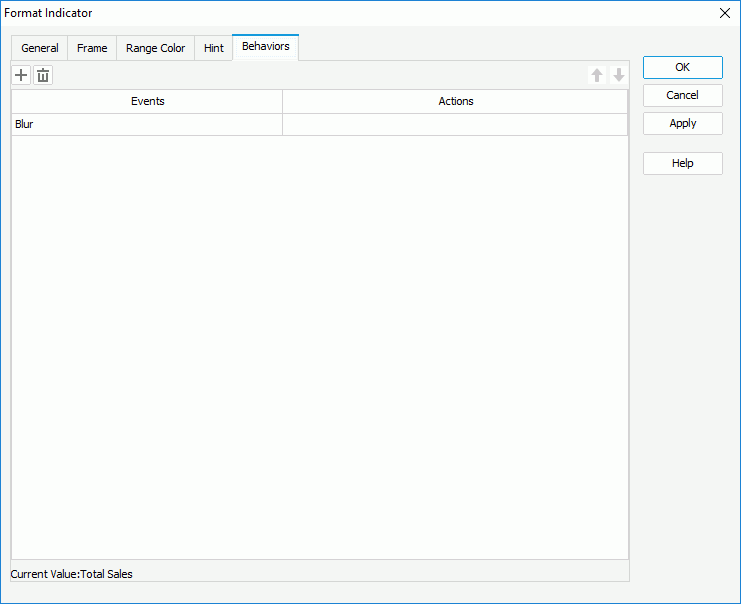
Task: Click the Behaviors tab
Action: 265,47
